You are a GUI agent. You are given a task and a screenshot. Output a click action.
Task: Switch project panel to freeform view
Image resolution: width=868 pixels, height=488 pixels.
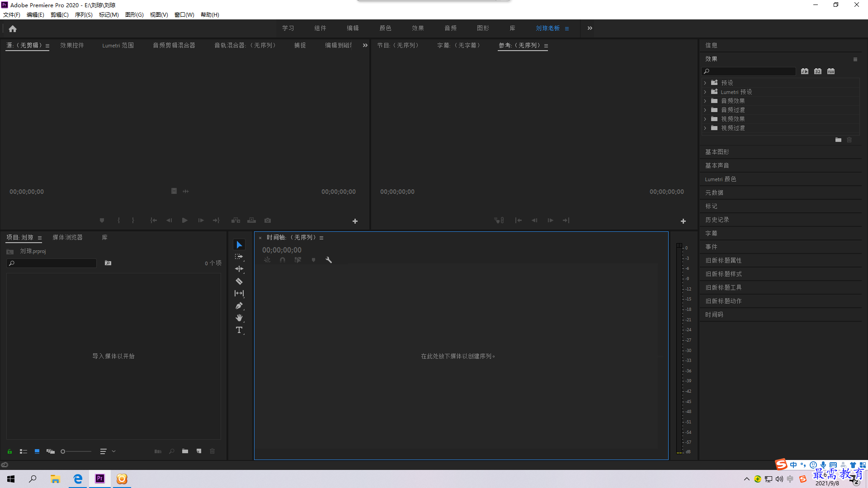click(51, 451)
